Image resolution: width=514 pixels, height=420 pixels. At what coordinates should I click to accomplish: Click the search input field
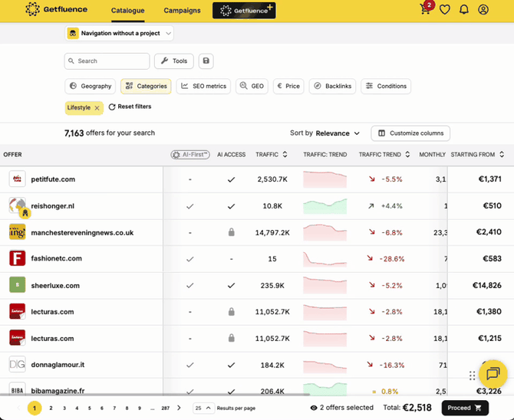coord(107,61)
